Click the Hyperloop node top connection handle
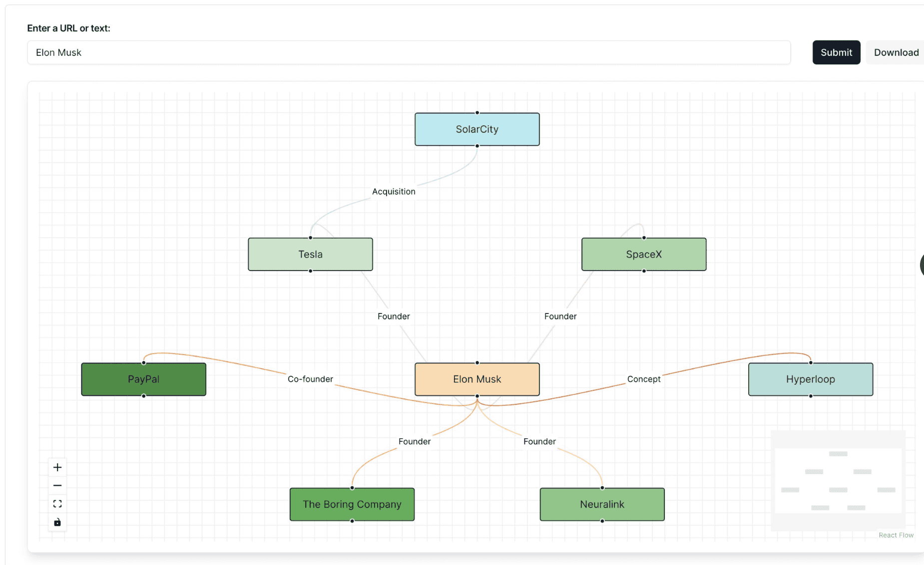Image resolution: width=924 pixels, height=565 pixels. [811, 363]
